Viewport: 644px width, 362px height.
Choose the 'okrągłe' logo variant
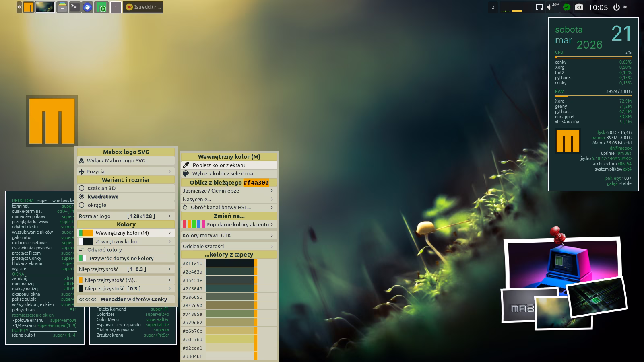(97, 205)
